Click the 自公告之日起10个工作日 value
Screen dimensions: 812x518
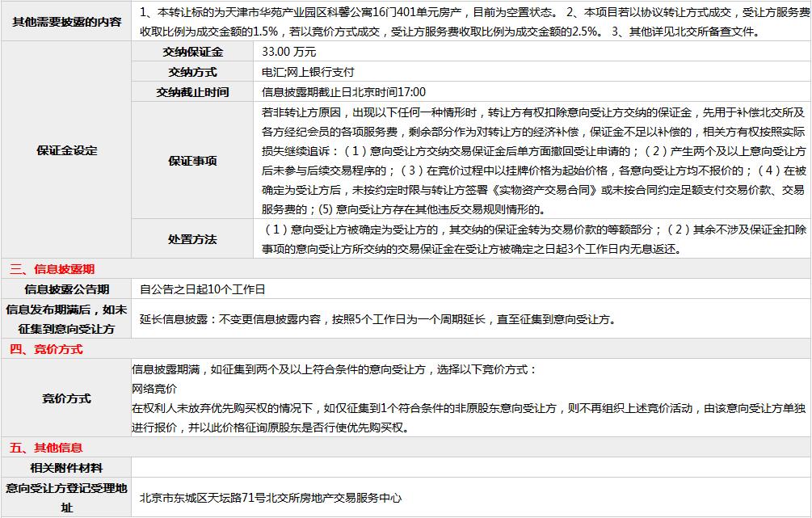[x=202, y=289]
